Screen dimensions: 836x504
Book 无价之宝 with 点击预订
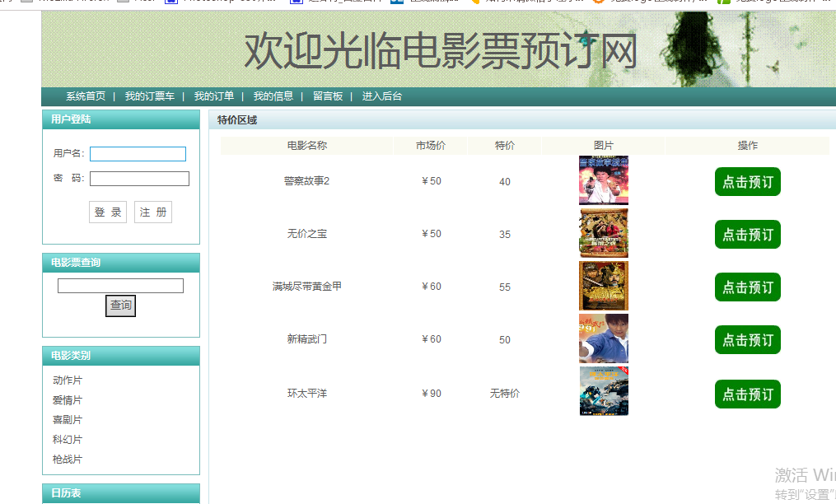748,235
